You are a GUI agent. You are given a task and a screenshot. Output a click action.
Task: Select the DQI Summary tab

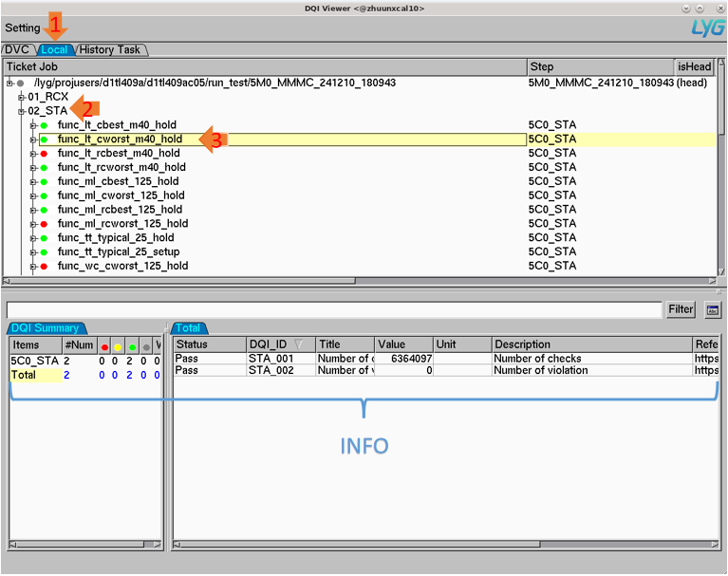(x=45, y=328)
